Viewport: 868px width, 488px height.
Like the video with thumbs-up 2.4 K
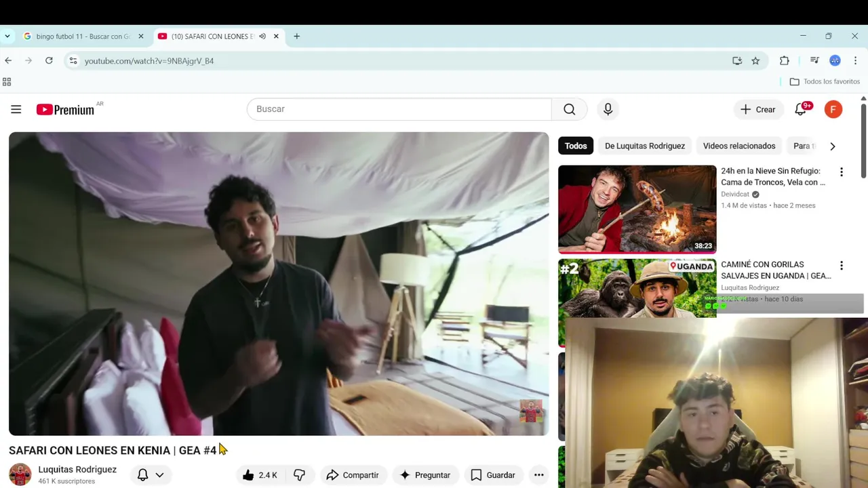(x=260, y=475)
